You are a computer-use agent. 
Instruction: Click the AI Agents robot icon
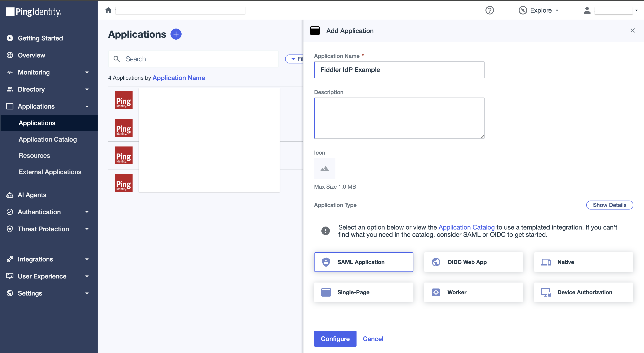click(x=10, y=195)
